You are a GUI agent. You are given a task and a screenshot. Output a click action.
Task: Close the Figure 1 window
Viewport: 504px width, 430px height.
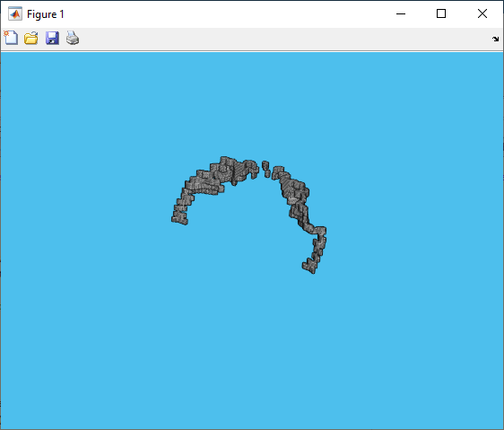click(x=482, y=13)
